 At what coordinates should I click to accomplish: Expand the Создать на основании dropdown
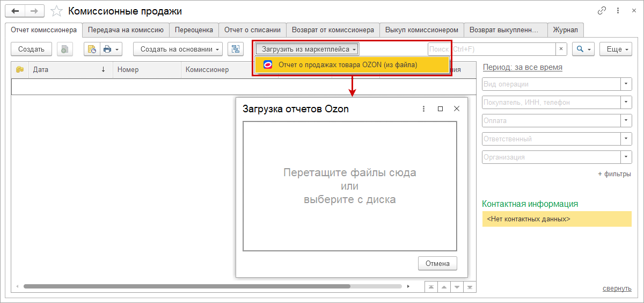(x=178, y=49)
